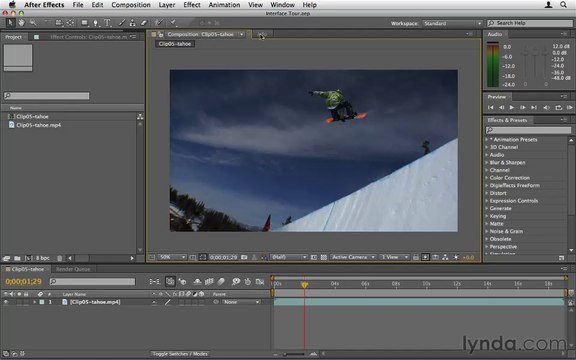Image resolution: width=576 pixels, height=360 pixels.
Task: Open the 50% magnification dropdown
Action: click(173, 258)
